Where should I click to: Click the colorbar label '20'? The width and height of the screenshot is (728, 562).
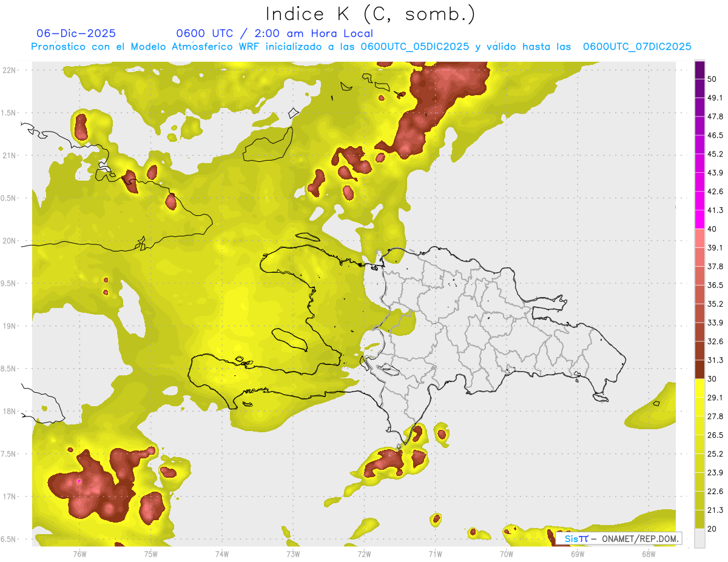[x=712, y=529]
